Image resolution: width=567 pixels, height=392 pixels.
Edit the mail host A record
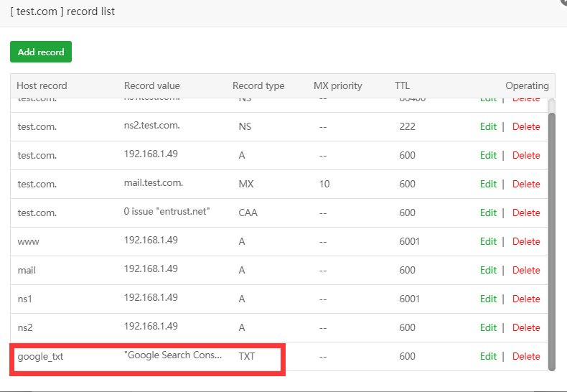click(488, 270)
